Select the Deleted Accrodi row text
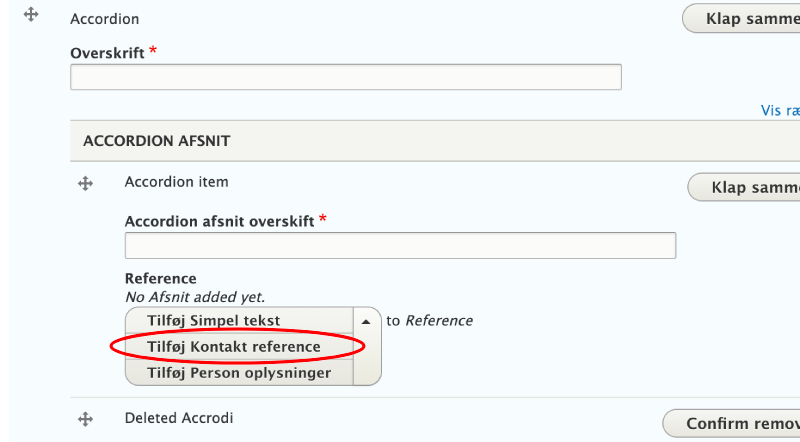Screen dimensions: 800x442 179,418
